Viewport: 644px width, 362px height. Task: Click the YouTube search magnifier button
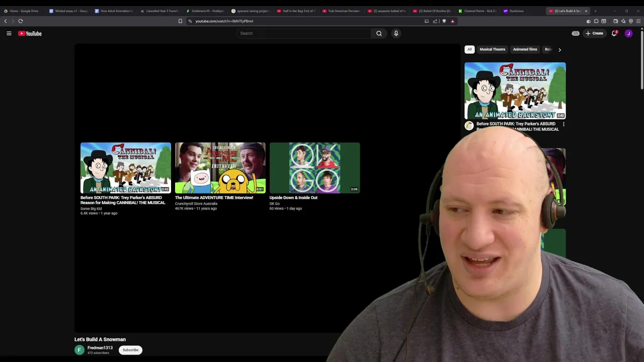379,33
